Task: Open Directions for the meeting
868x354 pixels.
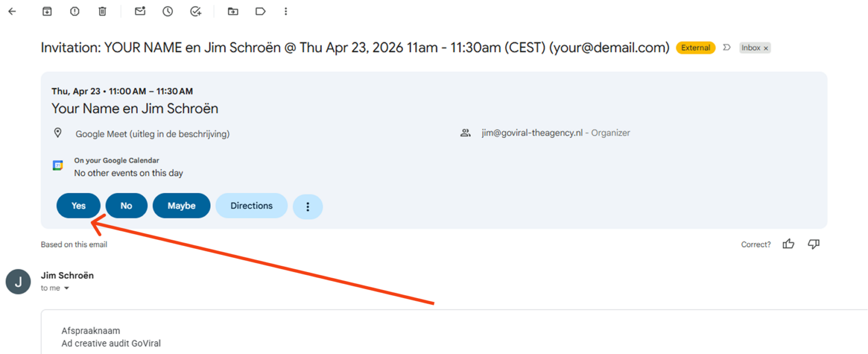Action: (251, 206)
